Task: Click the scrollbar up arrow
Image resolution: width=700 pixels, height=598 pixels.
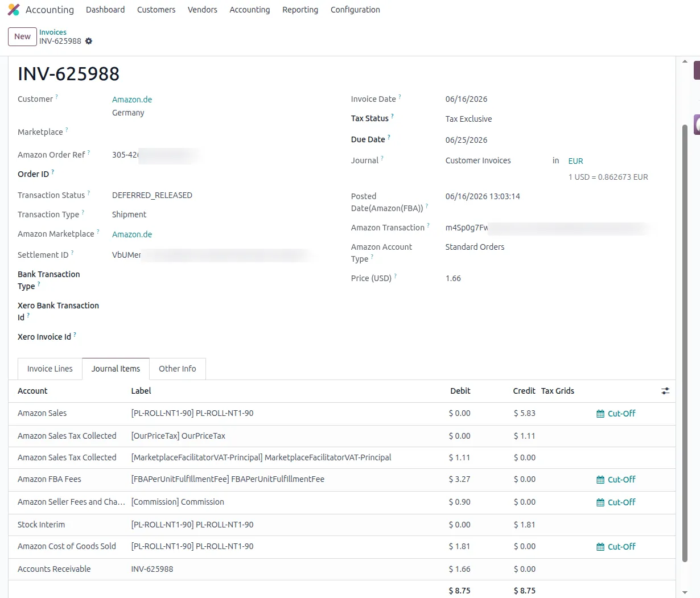Action: click(685, 61)
